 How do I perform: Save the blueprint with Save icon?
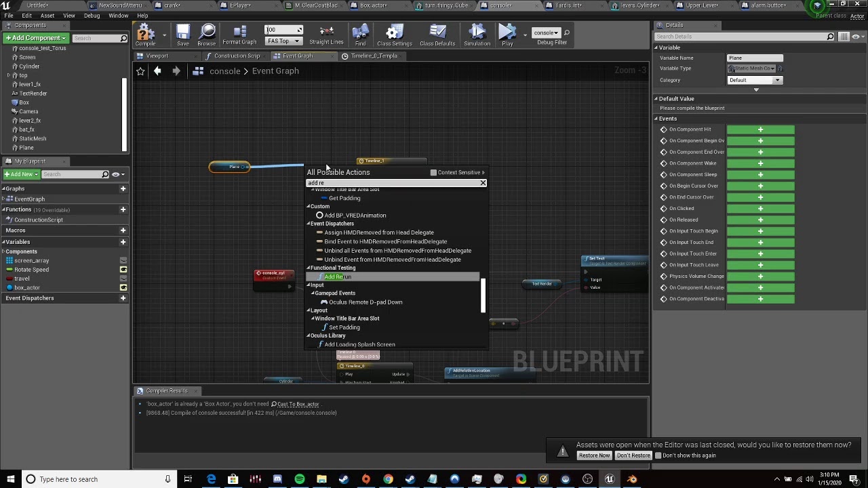pyautogui.click(x=182, y=35)
